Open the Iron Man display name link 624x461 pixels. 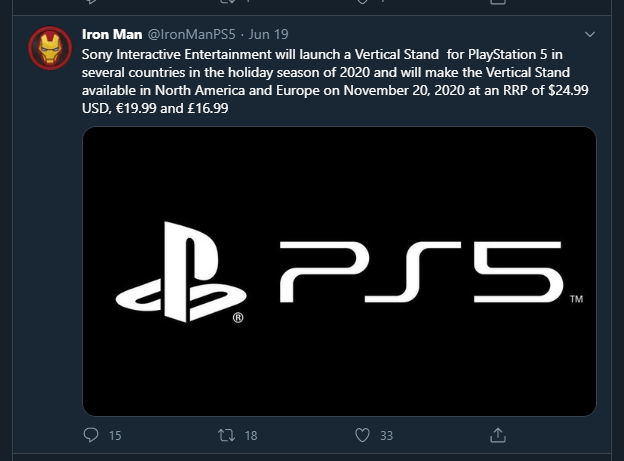pyautogui.click(x=112, y=35)
